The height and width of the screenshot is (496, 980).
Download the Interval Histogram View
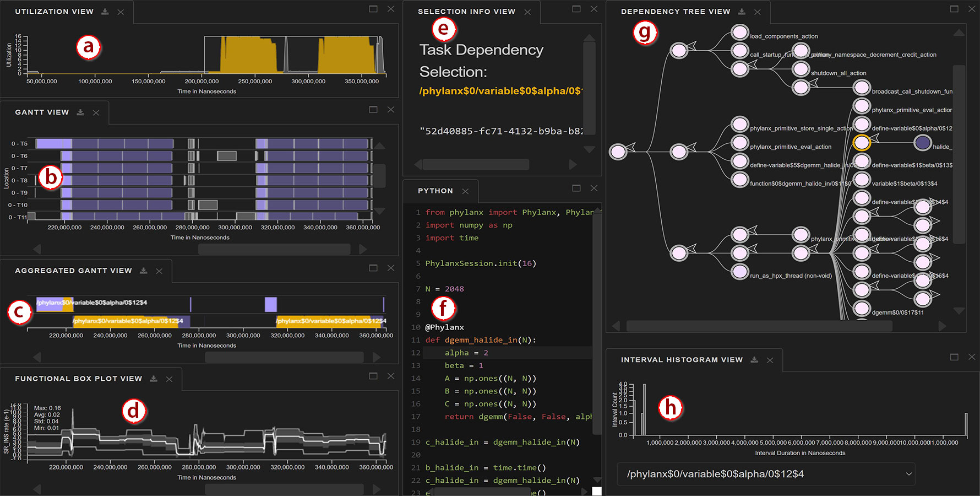754,360
